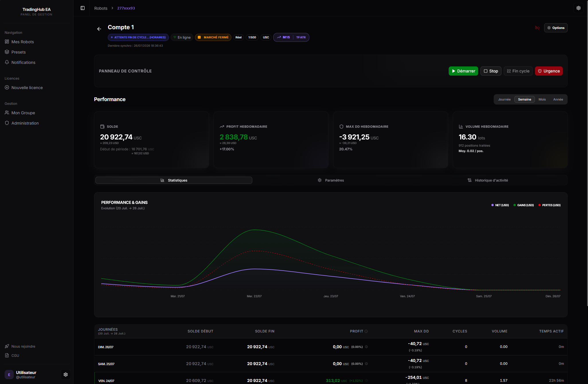588x384 pixels.
Task: Click the info icon next to PROFIT header
Action: (366, 331)
